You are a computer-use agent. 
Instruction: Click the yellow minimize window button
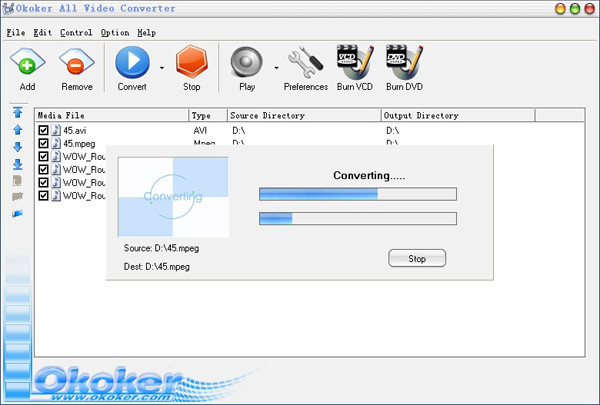coord(560,9)
